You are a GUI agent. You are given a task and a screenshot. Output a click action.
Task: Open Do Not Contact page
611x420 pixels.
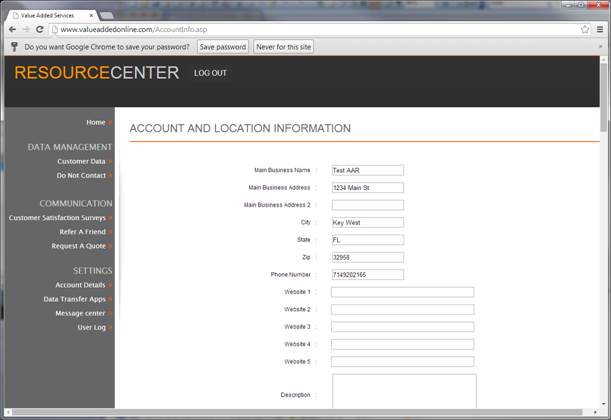(81, 176)
